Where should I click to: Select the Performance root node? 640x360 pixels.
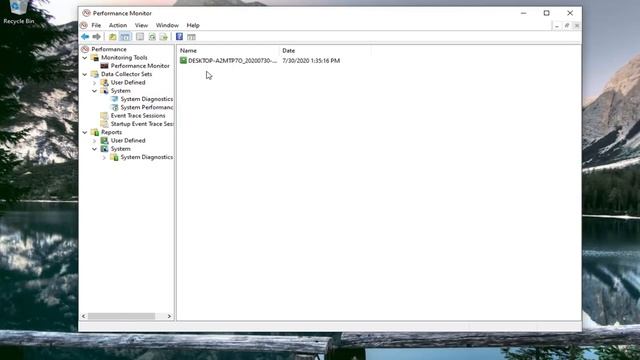(109, 49)
